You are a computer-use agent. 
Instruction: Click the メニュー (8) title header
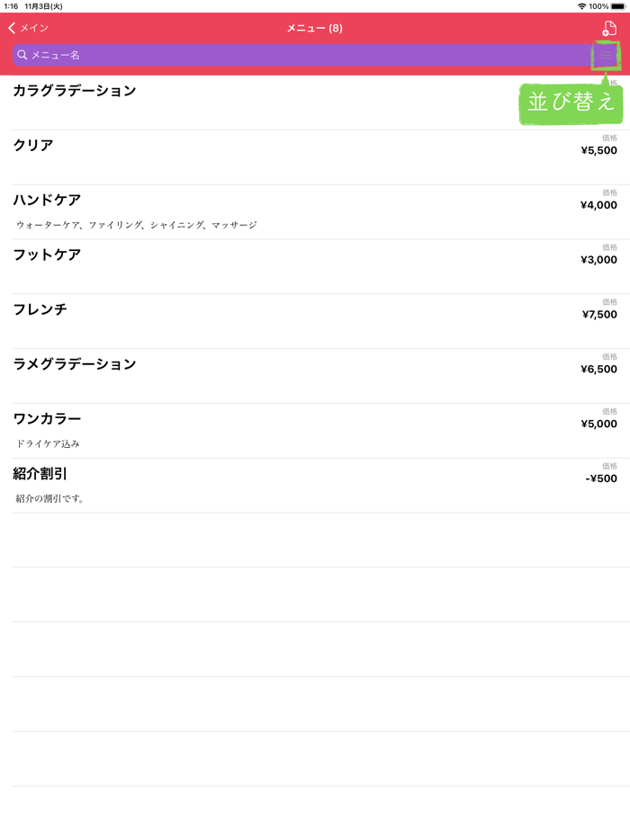point(314,29)
